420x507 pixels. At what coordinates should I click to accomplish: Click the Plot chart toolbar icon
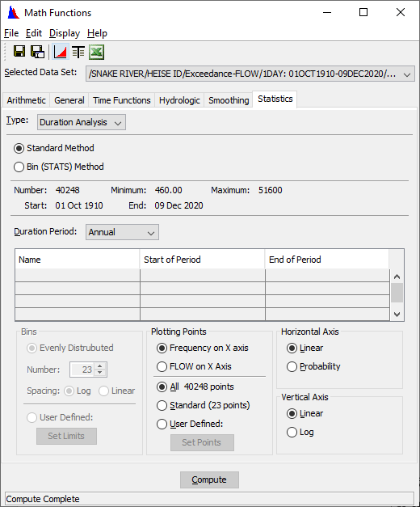pos(61,52)
